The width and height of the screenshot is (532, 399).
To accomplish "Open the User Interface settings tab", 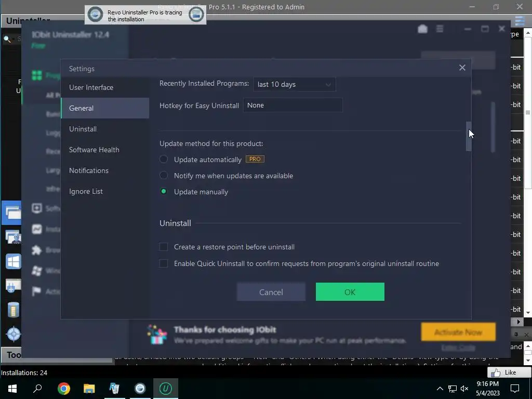I will [x=105, y=87].
